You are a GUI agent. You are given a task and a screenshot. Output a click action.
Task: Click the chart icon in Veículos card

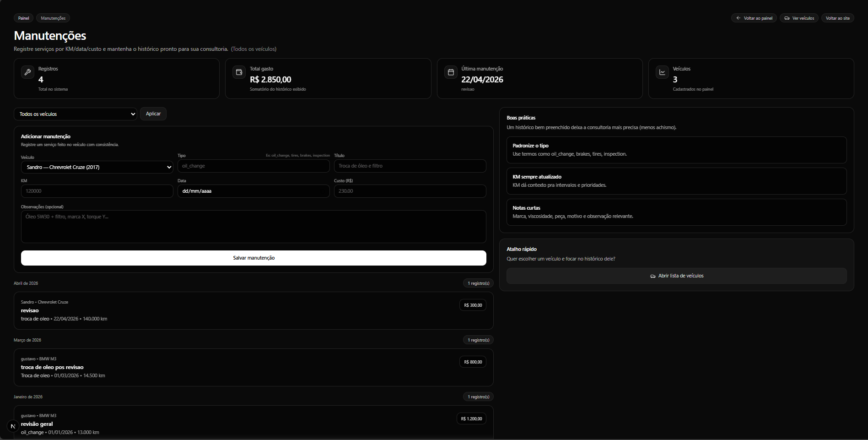(662, 72)
